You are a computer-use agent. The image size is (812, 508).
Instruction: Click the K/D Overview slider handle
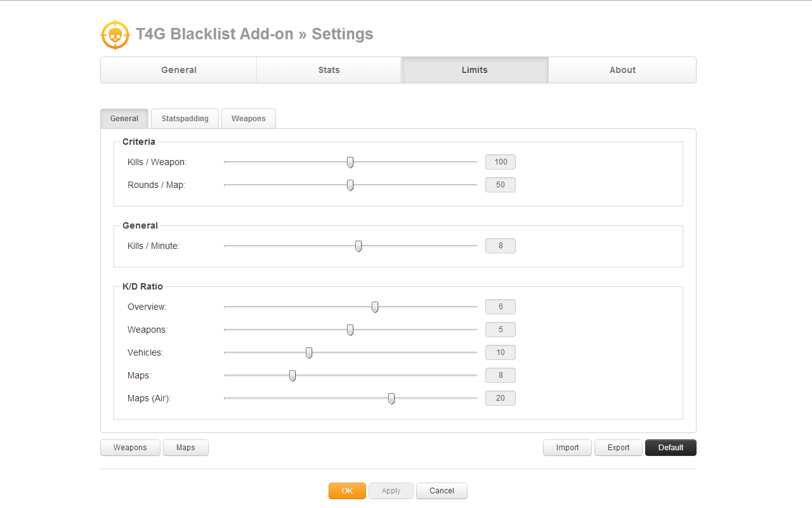tap(375, 307)
